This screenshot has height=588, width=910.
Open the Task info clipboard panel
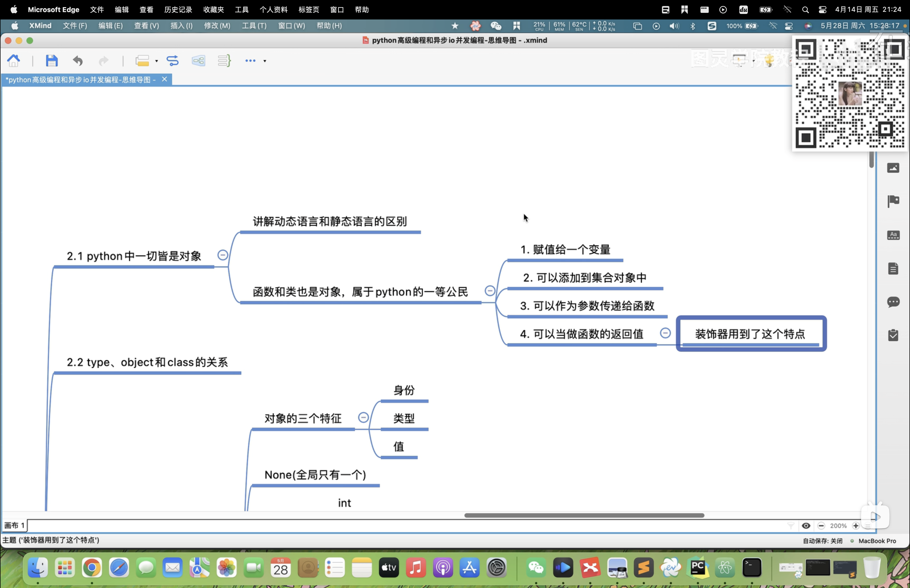(893, 335)
